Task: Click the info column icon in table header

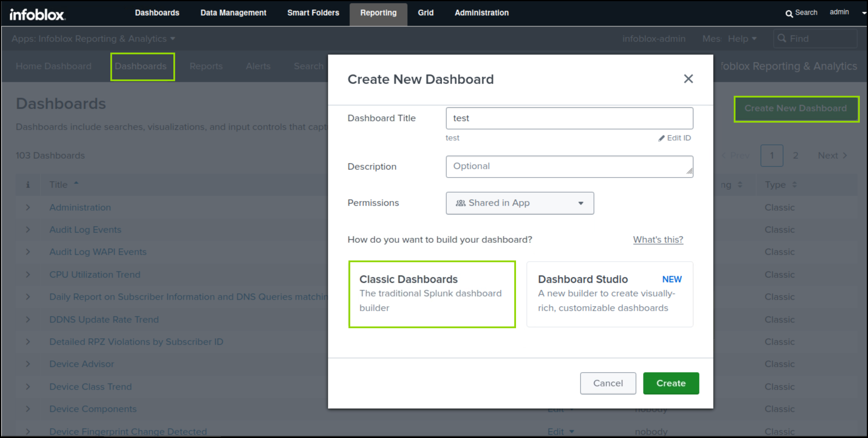Action: click(x=28, y=185)
